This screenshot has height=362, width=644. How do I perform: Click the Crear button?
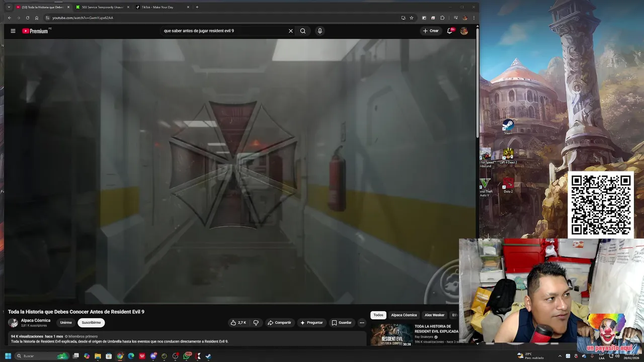pos(431,31)
